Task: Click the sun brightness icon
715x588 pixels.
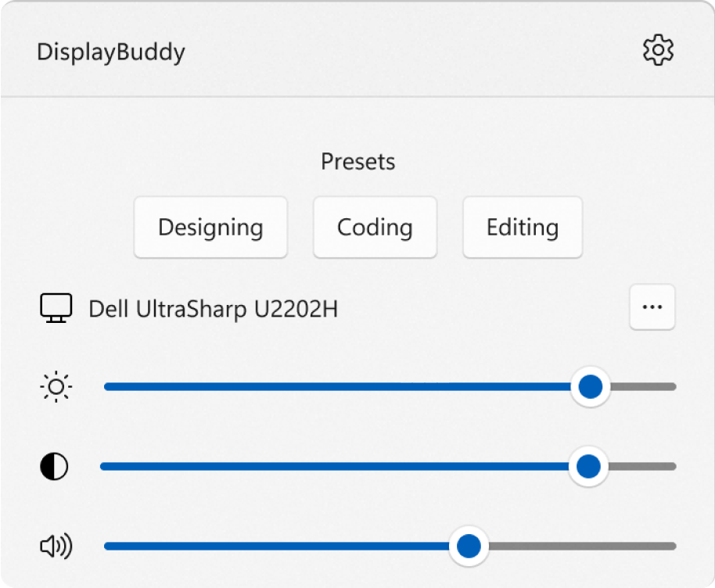Action: point(56,387)
